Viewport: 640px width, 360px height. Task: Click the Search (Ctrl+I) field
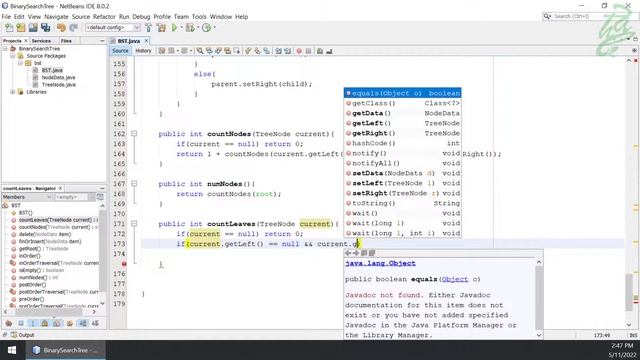[x=582, y=16]
